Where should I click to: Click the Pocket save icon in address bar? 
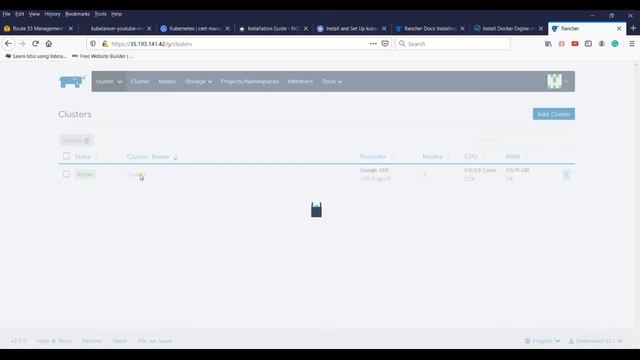385,44
